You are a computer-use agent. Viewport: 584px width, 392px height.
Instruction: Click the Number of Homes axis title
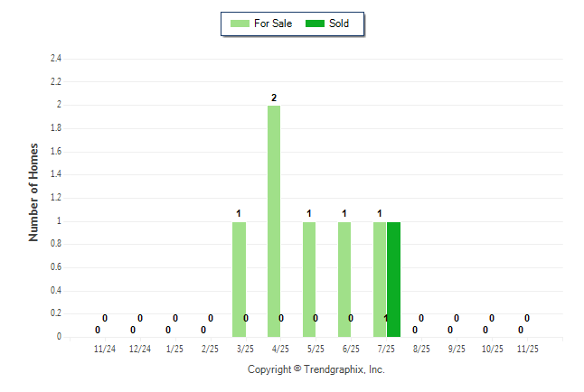tap(34, 191)
